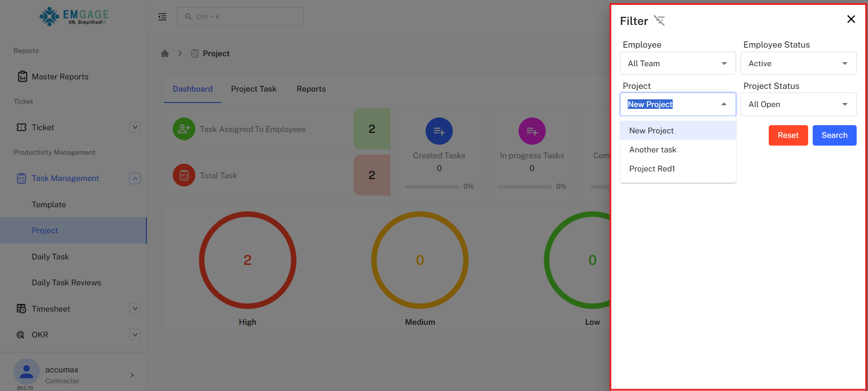Open the Project Status All Open dropdown
Image resolution: width=868 pixels, height=391 pixels.
click(x=798, y=104)
